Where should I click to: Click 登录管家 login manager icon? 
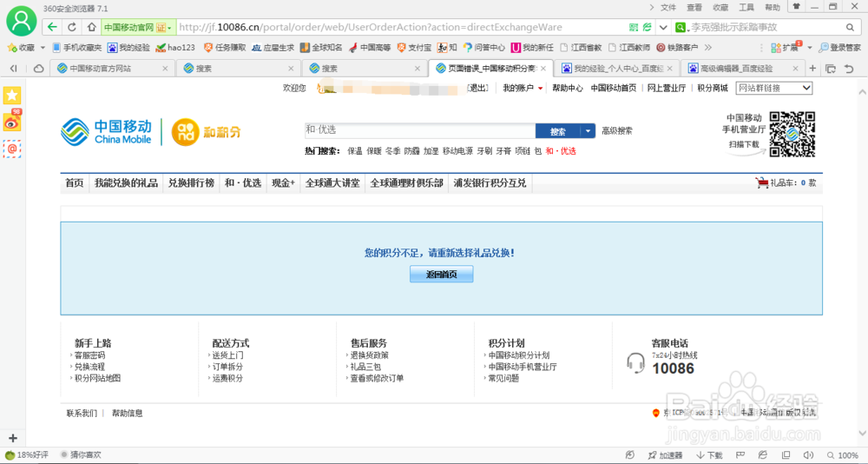click(839, 48)
